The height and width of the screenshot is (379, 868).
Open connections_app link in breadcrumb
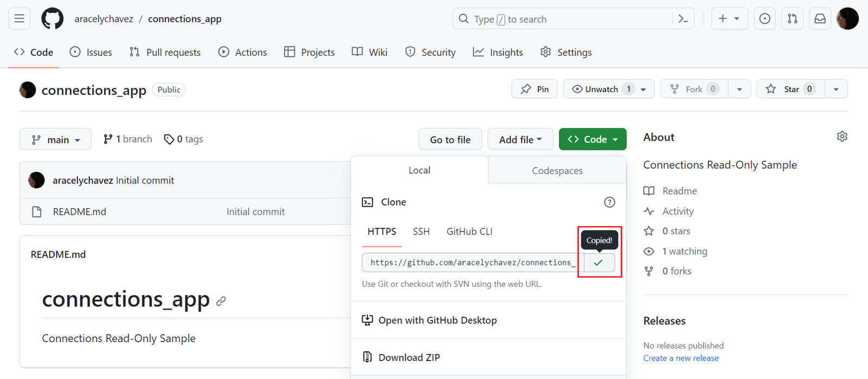pyautogui.click(x=184, y=19)
